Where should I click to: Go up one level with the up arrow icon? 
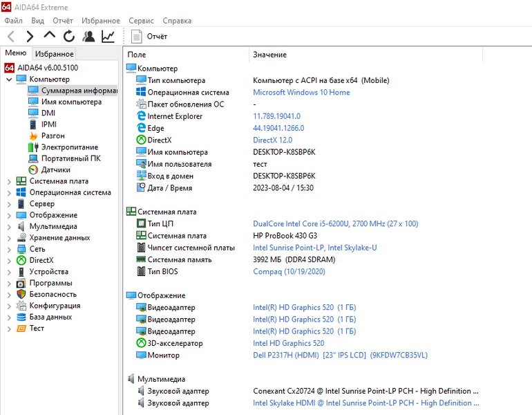coord(50,35)
